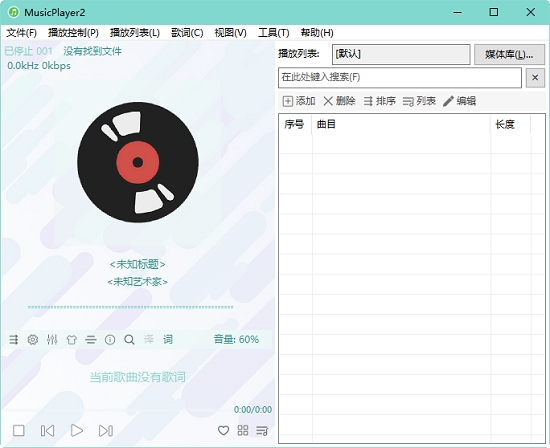
Task: Click the [默认] playlist name field
Action: click(401, 54)
